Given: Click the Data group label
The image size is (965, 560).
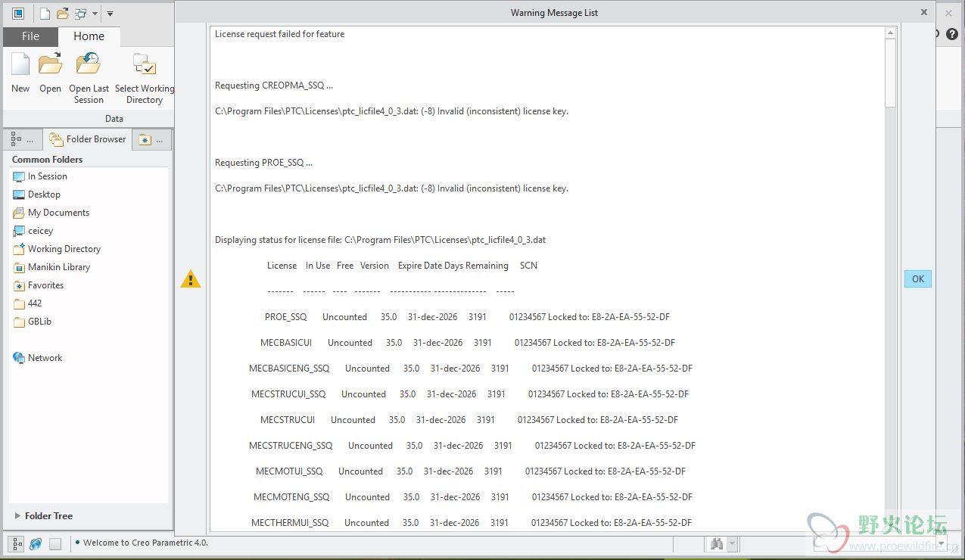Looking at the screenshot, I should click(114, 119).
